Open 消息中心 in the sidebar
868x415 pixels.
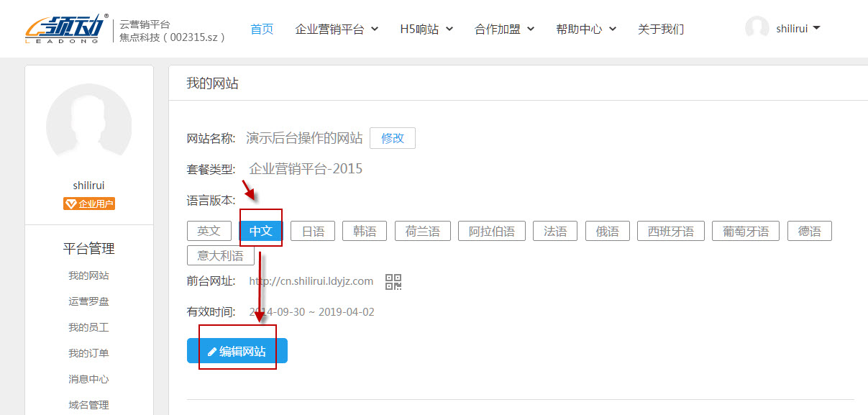(88, 378)
